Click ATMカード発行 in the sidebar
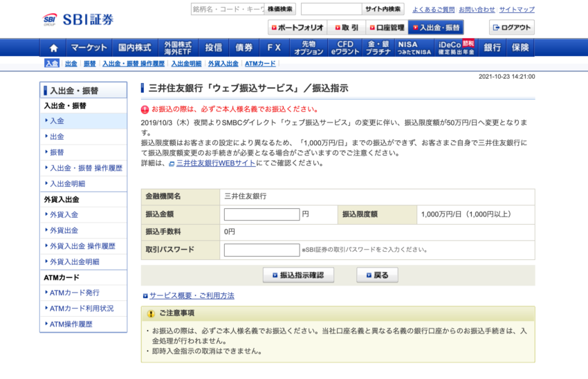This screenshot has width=588, height=379. point(83,293)
